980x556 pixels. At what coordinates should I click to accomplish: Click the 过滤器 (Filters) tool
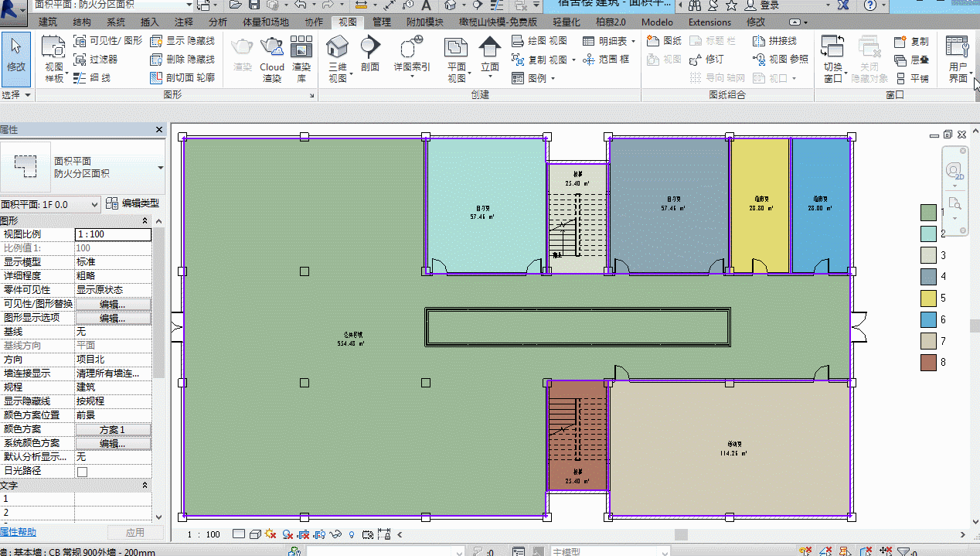coord(96,59)
